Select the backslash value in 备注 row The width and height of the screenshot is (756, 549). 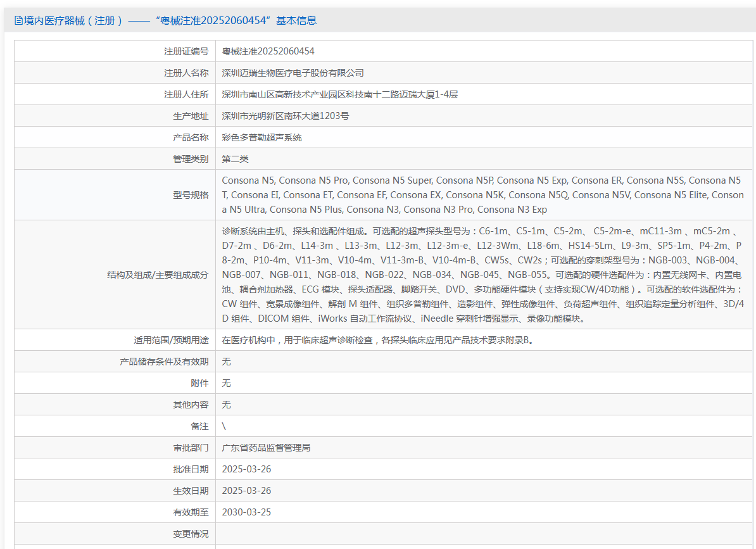point(224,426)
